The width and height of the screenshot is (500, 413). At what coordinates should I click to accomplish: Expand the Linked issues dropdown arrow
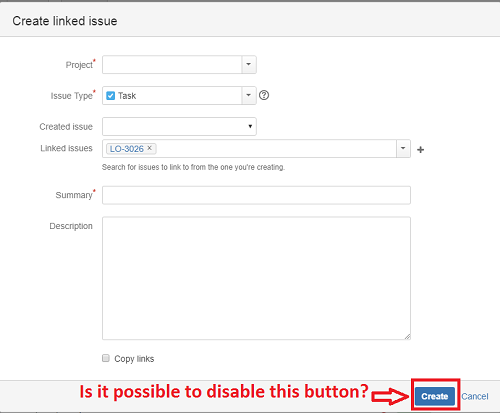point(403,148)
